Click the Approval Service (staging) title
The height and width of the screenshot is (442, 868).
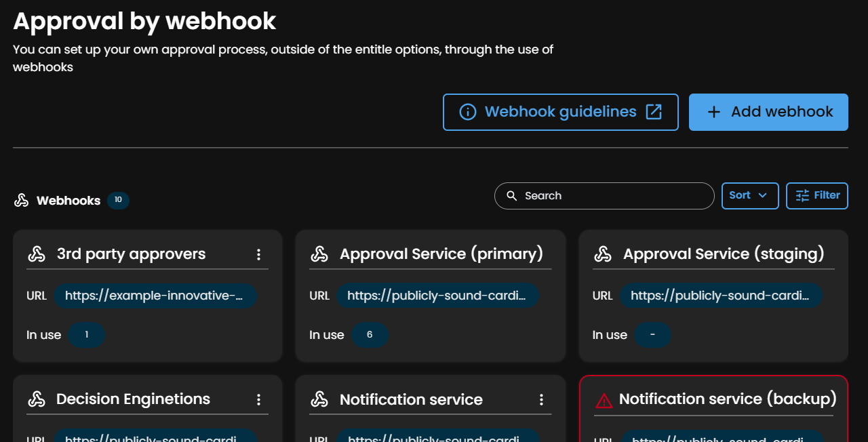(724, 254)
